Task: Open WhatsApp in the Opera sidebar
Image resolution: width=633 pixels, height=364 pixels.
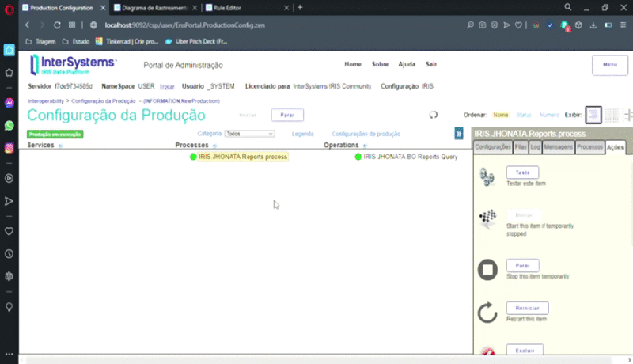Action: [x=9, y=125]
